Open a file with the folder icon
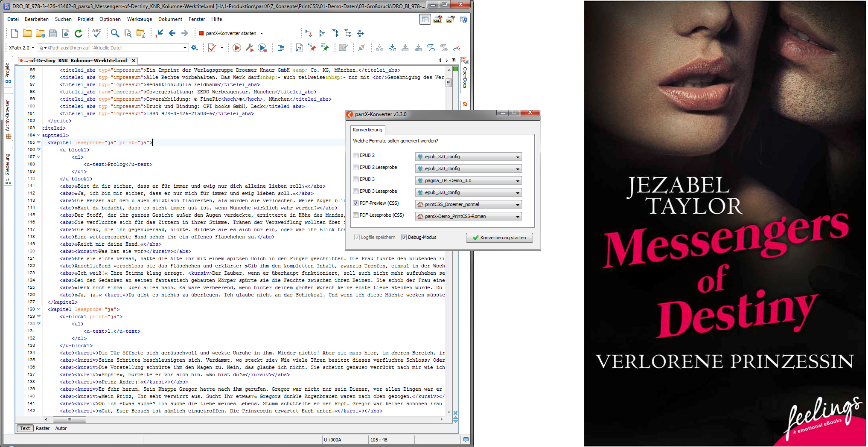Image resolution: width=868 pixels, height=447 pixels. tap(27, 33)
